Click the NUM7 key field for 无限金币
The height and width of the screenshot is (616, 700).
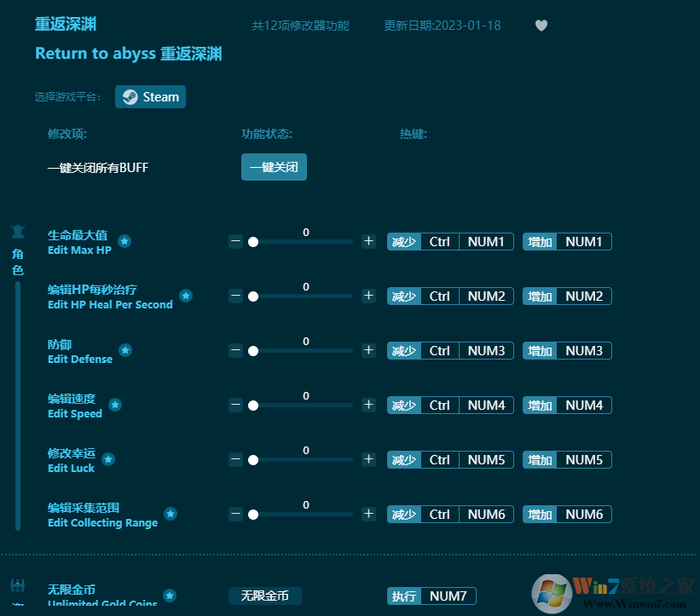(448, 596)
